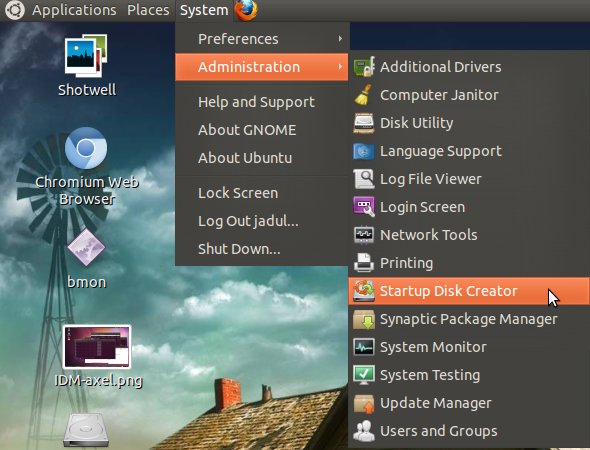Viewport: 590px width, 450px height.
Task: Select the Chromium Web Browser desktop icon
Action: pyautogui.click(x=86, y=148)
